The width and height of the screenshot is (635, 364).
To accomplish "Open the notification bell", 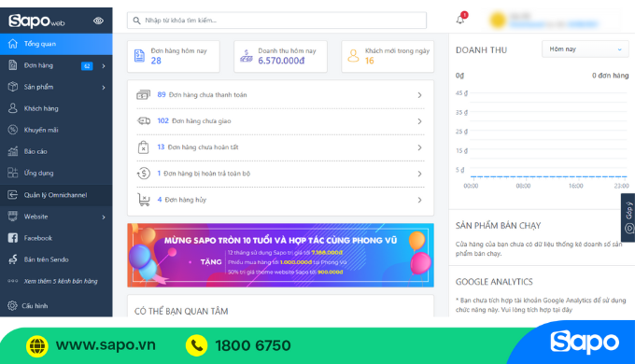I will [460, 20].
